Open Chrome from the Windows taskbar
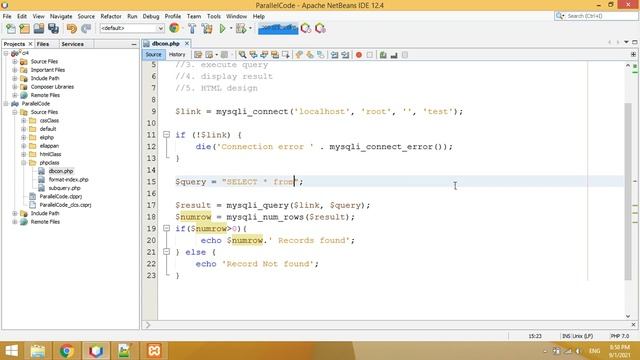The image size is (640, 360). [x=67, y=351]
